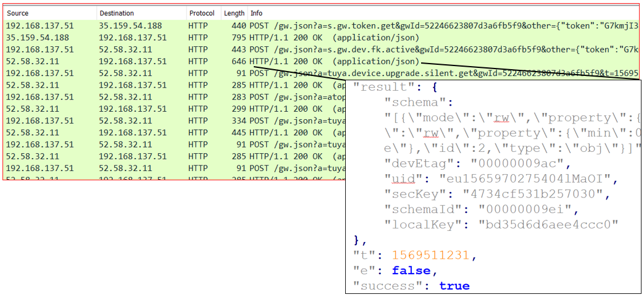Image resolution: width=644 pixels, height=297 pixels.
Task: Select the POST packet with length 283
Action: [x=175, y=98]
